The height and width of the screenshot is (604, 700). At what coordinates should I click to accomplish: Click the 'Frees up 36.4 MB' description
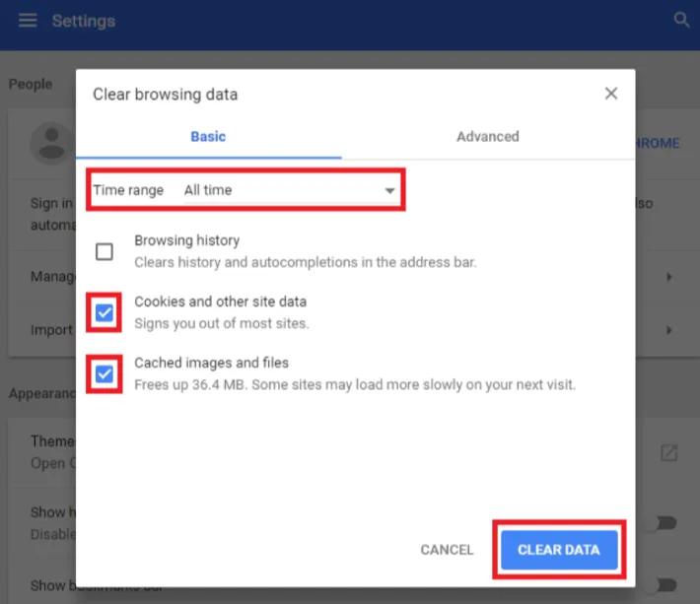(x=355, y=384)
